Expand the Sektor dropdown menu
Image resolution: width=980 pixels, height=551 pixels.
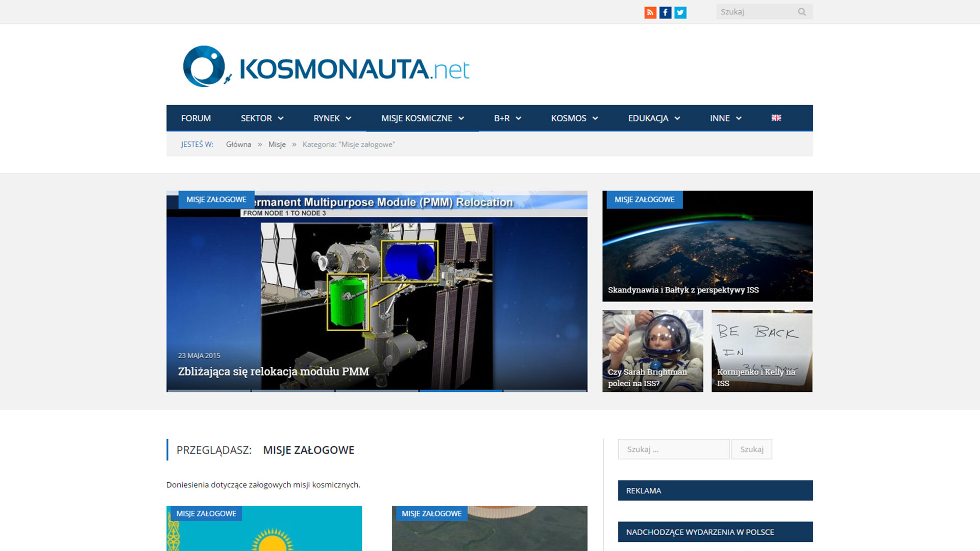(x=262, y=118)
